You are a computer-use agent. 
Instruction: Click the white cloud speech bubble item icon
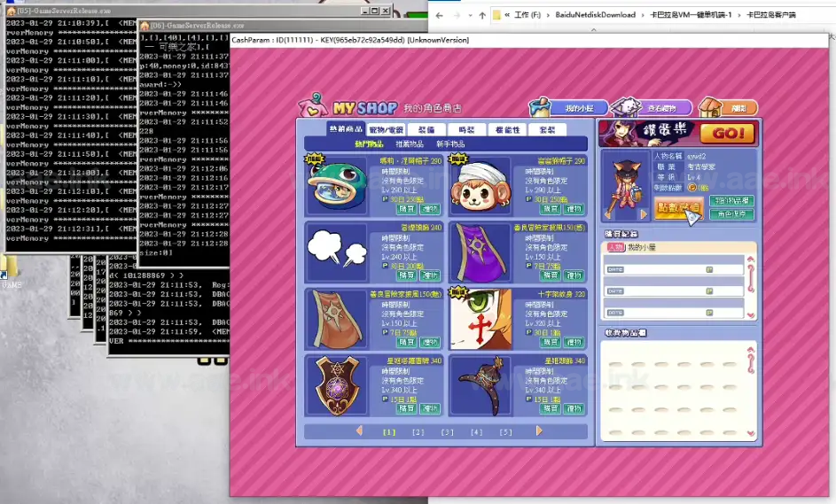click(x=337, y=252)
